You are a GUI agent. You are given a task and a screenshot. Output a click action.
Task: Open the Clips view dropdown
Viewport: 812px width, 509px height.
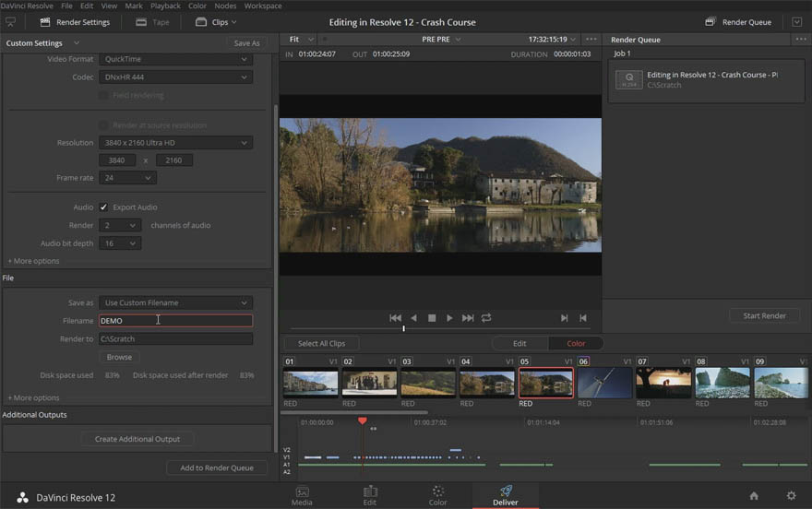point(216,22)
